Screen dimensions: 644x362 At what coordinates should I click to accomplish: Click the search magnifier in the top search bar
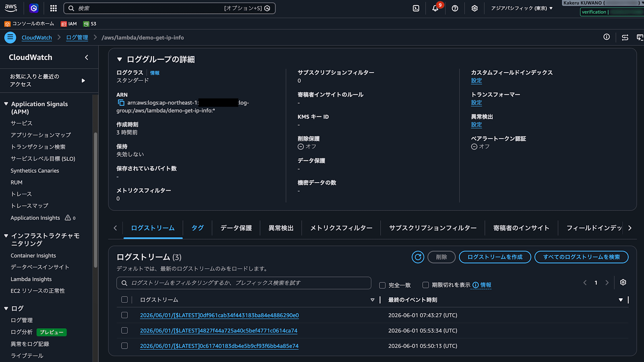(71, 8)
